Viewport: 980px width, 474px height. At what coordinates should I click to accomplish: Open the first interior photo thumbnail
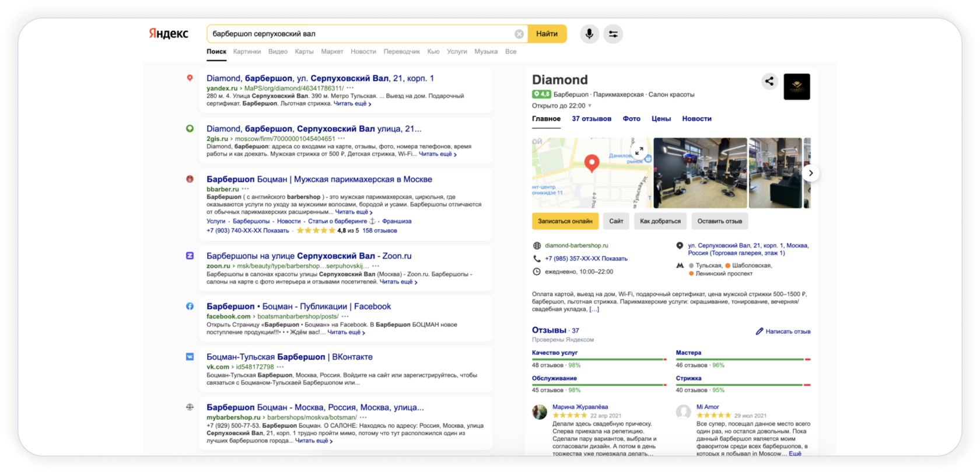point(700,173)
